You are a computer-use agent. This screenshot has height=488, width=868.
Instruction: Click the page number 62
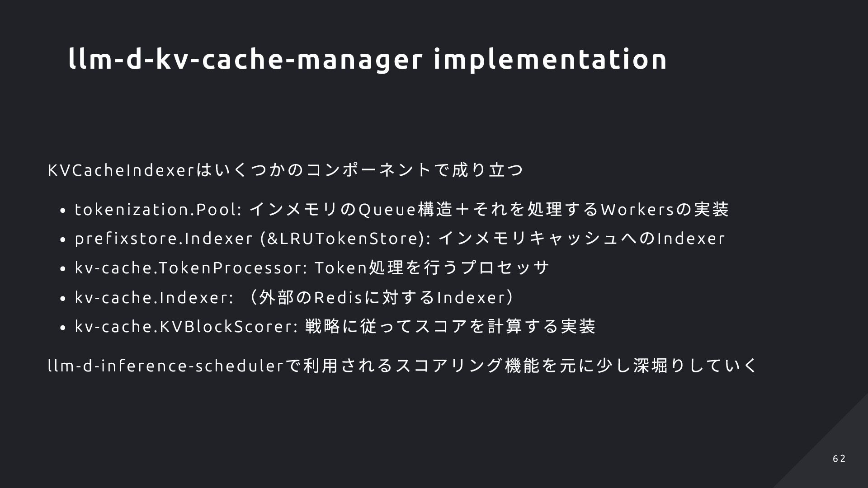pyautogui.click(x=839, y=459)
